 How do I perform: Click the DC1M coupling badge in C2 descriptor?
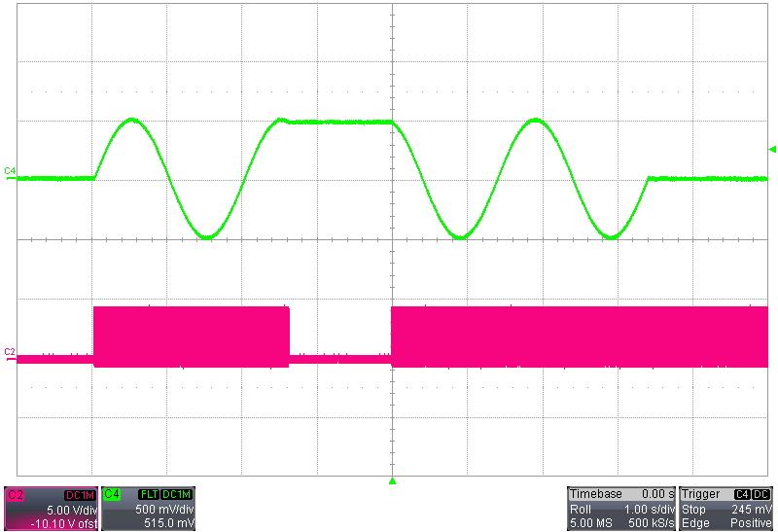(x=79, y=494)
